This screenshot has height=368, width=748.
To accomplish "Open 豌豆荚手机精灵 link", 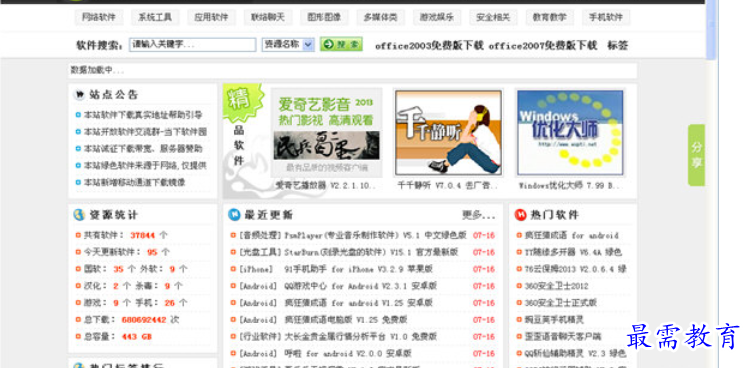I will [554, 320].
